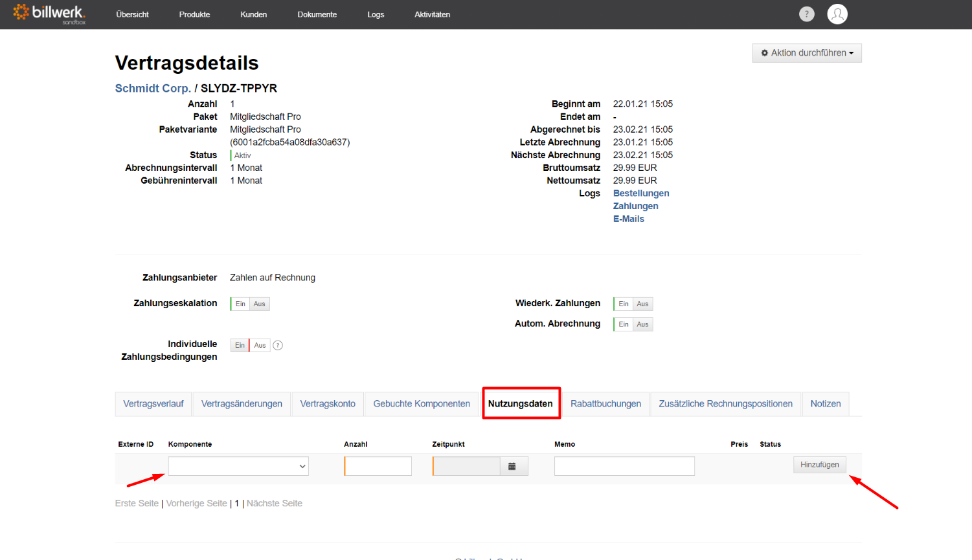Open the Vertragskonto tab
This screenshot has width=972, height=560.
pyautogui.click(x=328, y=404)
